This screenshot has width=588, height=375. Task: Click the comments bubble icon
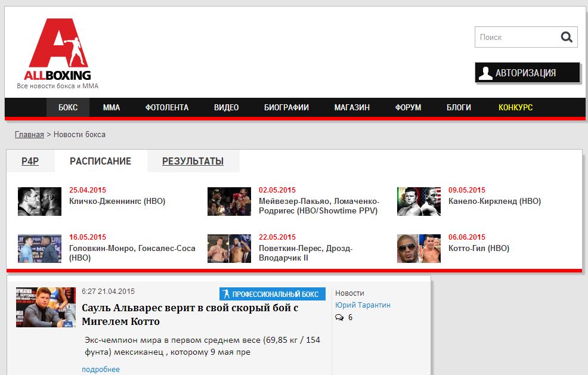pyautogui.click(x=339, y=318)
